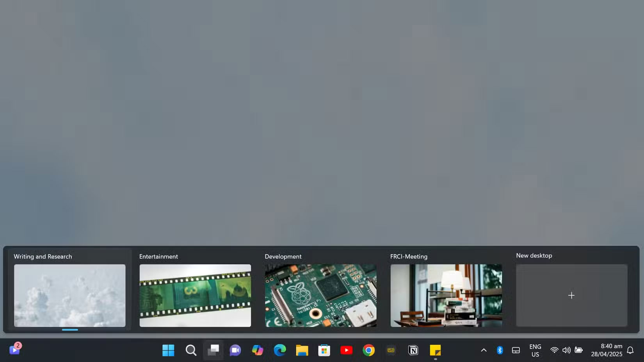Open the ENG US language switcher

click(535, 350)
